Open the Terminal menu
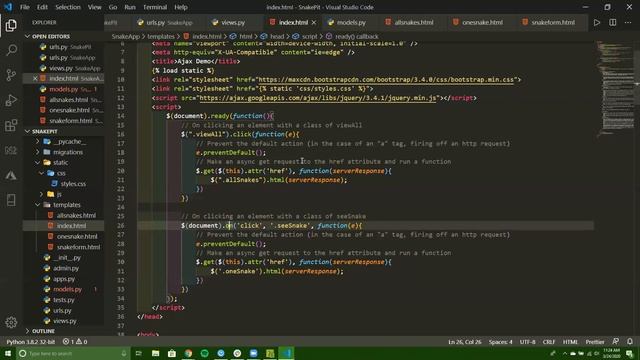 point(155,7)
